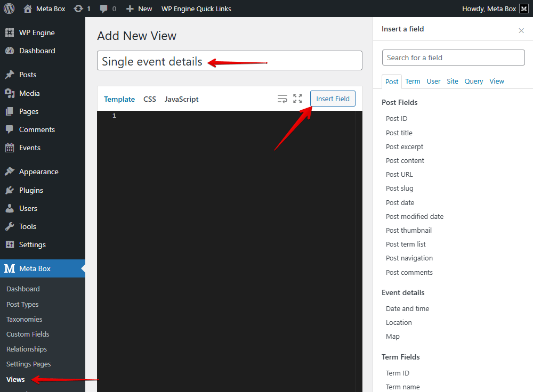
Task: Click the Meta Box user avatar
Action: click(x=524, y=9)
